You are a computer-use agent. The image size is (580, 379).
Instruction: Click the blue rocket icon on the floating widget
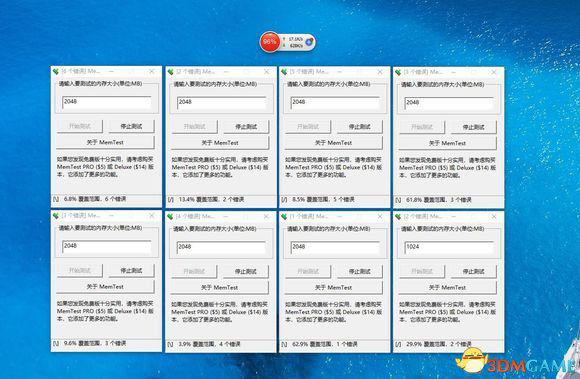coord(310,42)
